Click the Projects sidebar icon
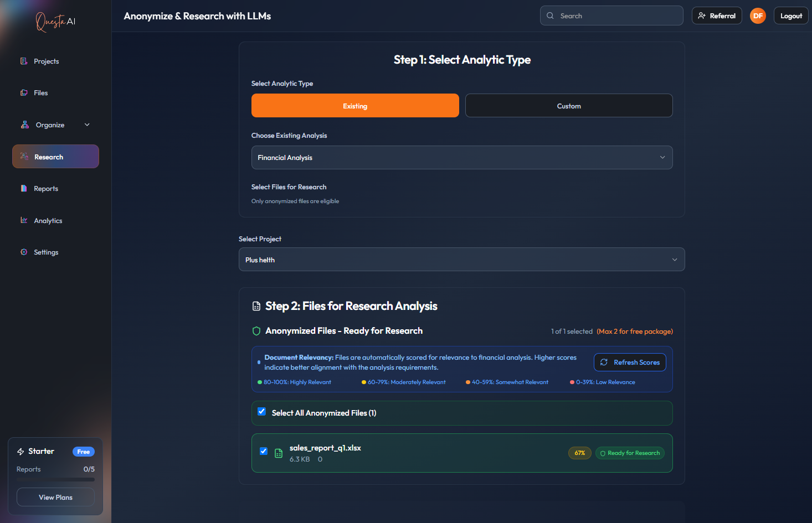Viewport: 812px width, 523px height. point(24,61)
